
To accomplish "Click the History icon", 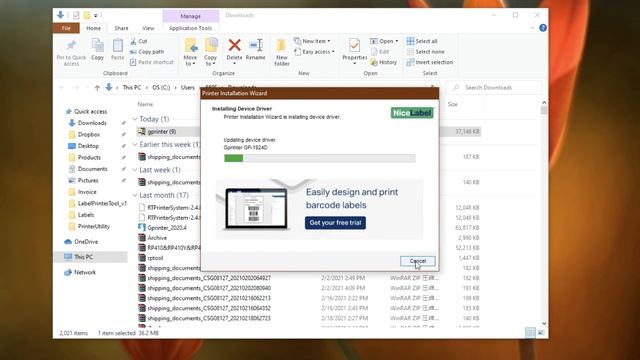I will [x=374, y=62].
